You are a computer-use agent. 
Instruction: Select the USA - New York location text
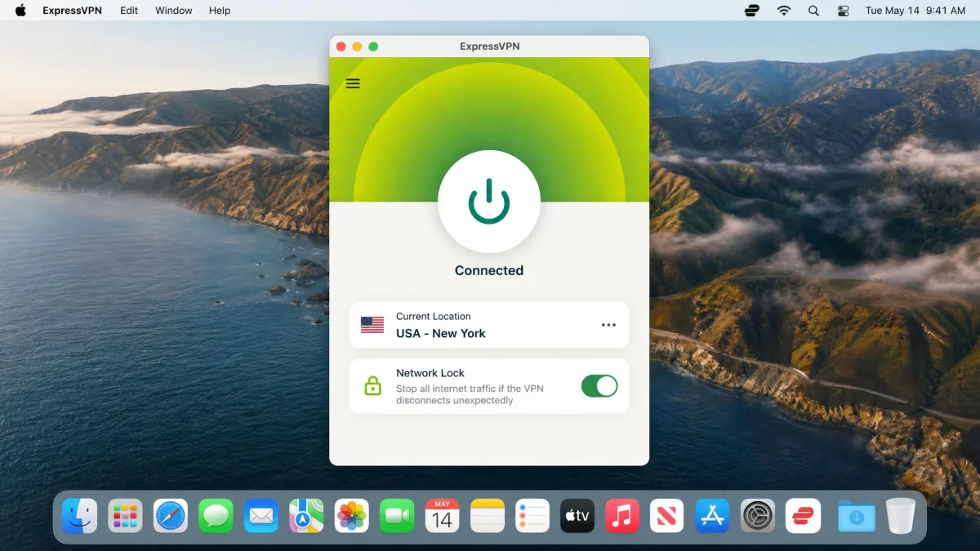[441, 333]
